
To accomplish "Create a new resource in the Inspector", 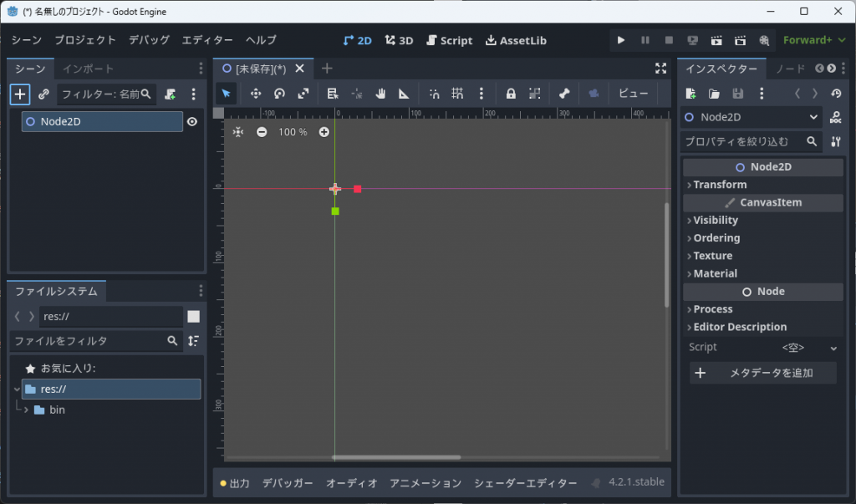I will [690, 94].
